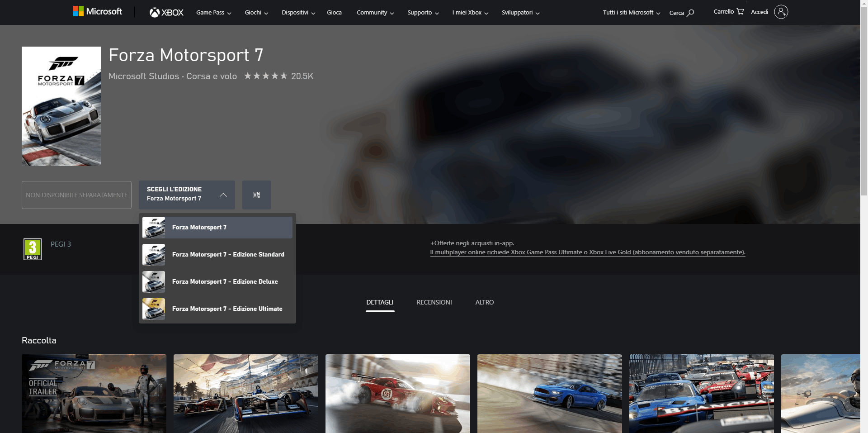Click the account profile avatar icon
The height and width of the screenshot is (433, 868).
[x=781, y=12]
